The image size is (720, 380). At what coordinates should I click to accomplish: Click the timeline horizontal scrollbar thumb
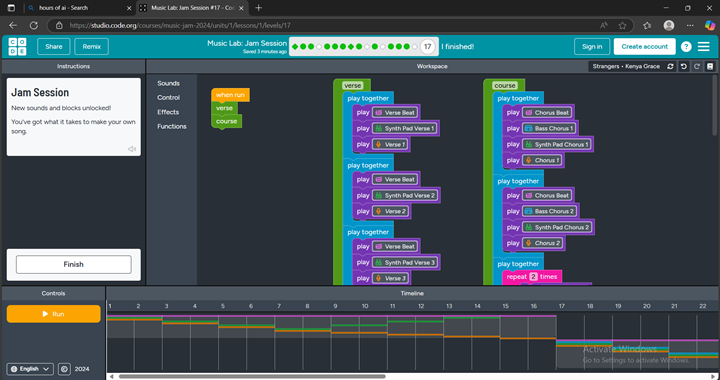(x=252, y=376)
